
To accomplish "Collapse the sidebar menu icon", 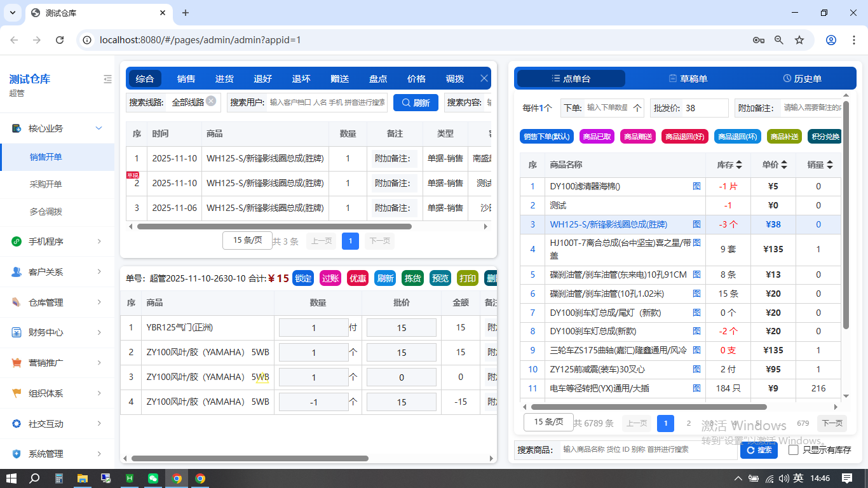I will [x=107, y=79].
